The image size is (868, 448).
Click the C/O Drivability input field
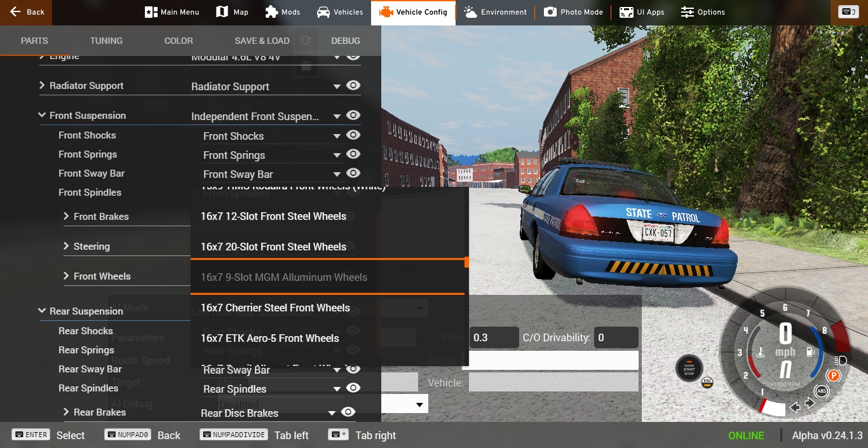(x=616, y=337)
